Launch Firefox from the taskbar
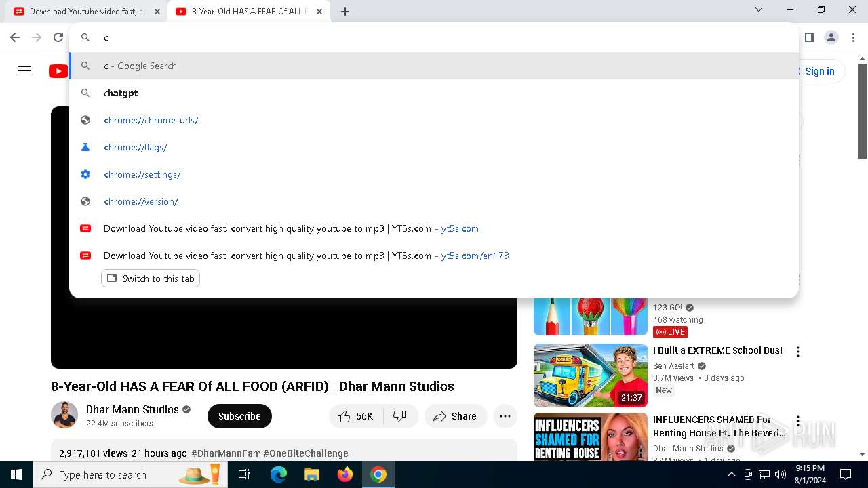The width and height of the screenshot is (868, 488). 345,474
